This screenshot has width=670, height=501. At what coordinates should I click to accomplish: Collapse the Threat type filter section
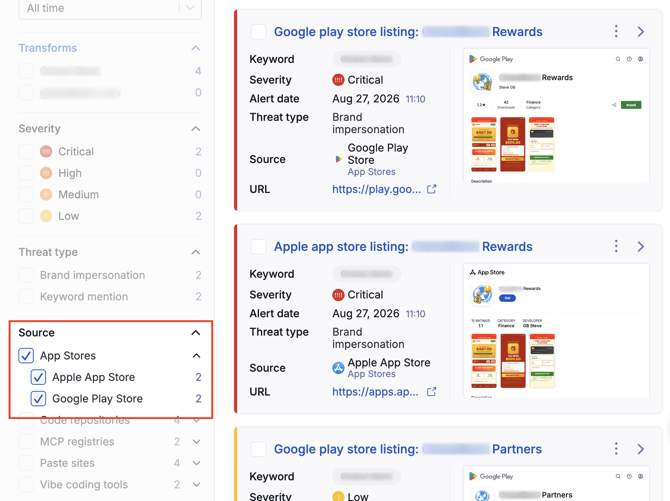click(196, 252)
